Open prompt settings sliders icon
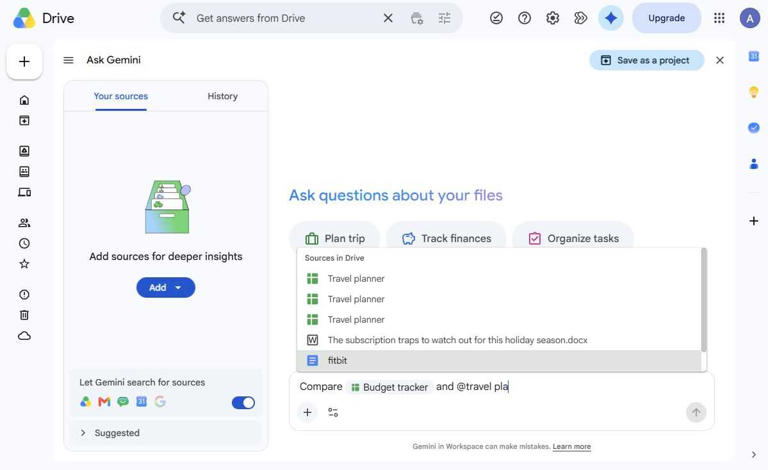Image resolution: width=768 pixels, height=470 pixels. (x=333, y=412)
